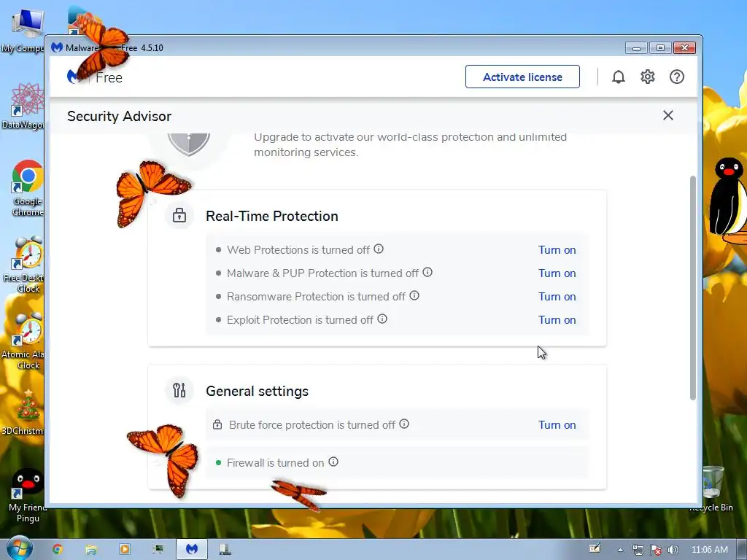747x560 pixels.
Task: Show info for Firewall status
Action: [x=333, y=462]
